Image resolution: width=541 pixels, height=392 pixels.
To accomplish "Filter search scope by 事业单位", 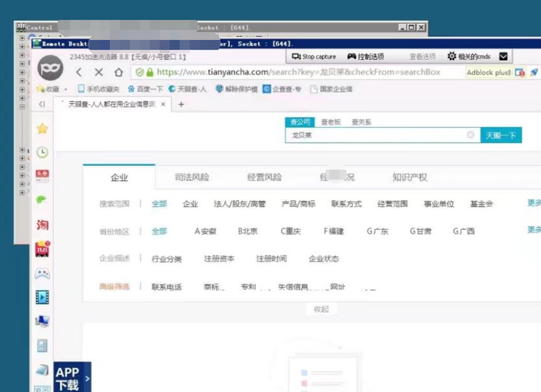I will (x=439, y=204).
